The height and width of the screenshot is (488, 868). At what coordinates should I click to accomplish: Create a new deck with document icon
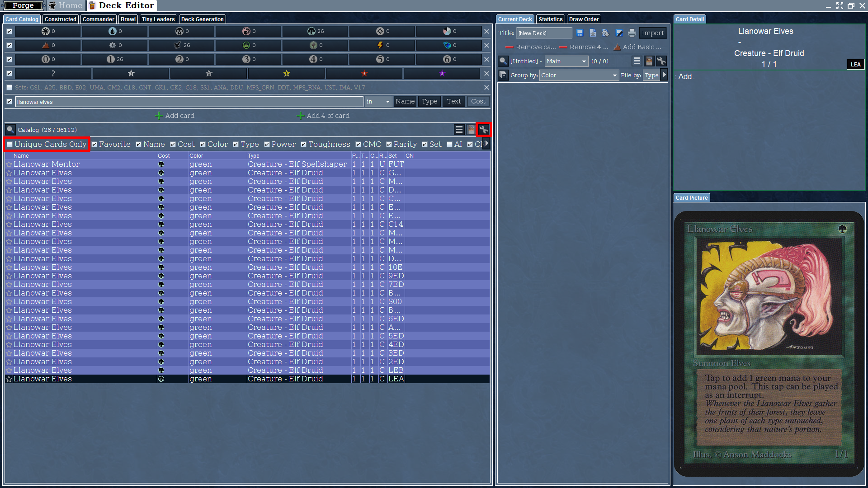[593, 33]
